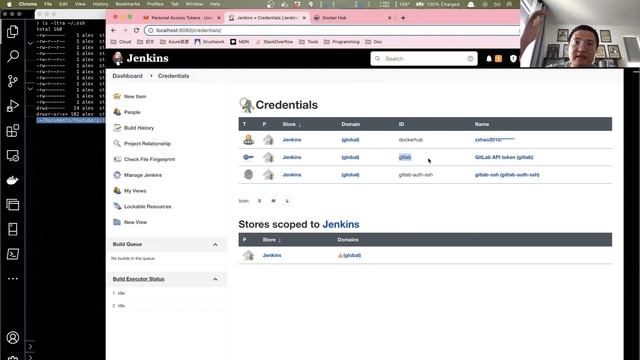
Task: Open Tools bookmarks folder
Action: [309, 42]
